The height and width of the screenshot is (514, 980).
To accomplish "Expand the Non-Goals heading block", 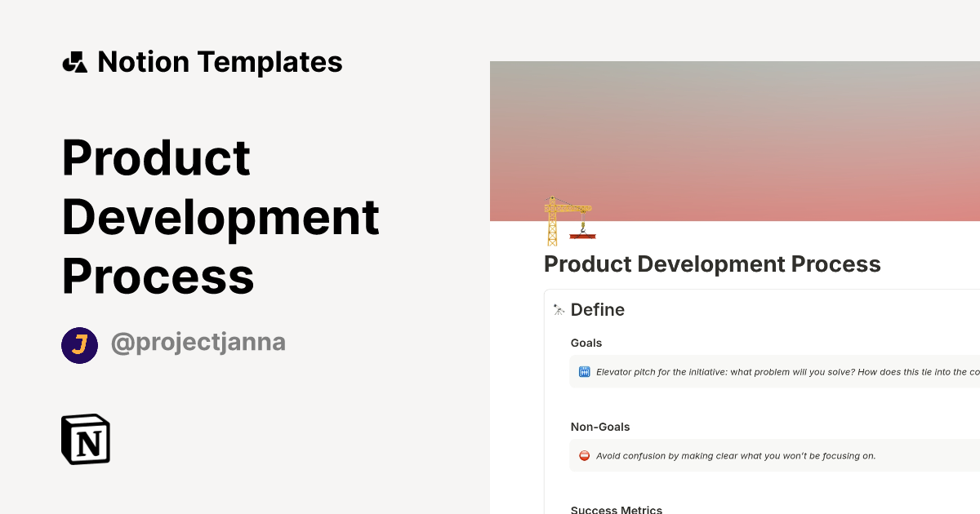I will [x=600, y=427].
